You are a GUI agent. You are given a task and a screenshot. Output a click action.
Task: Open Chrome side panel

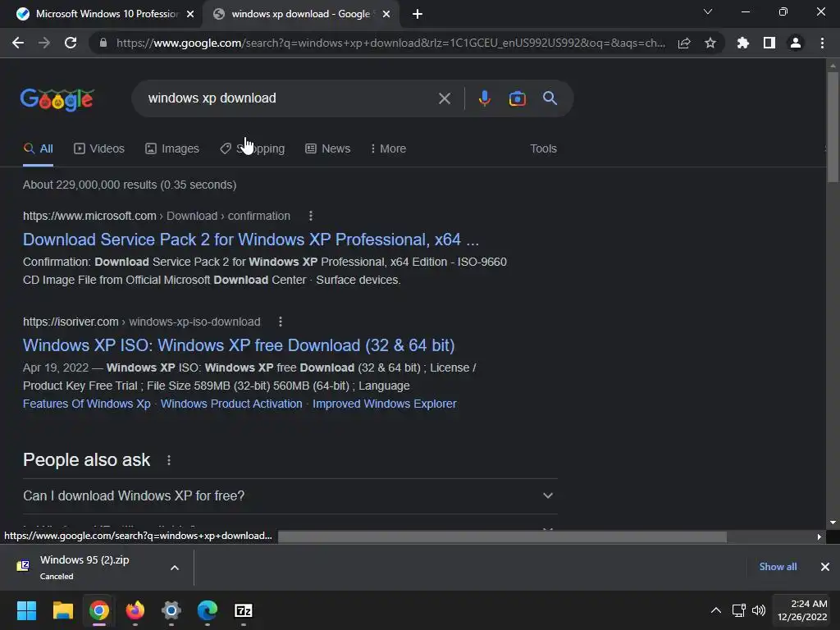coord(769,43)
